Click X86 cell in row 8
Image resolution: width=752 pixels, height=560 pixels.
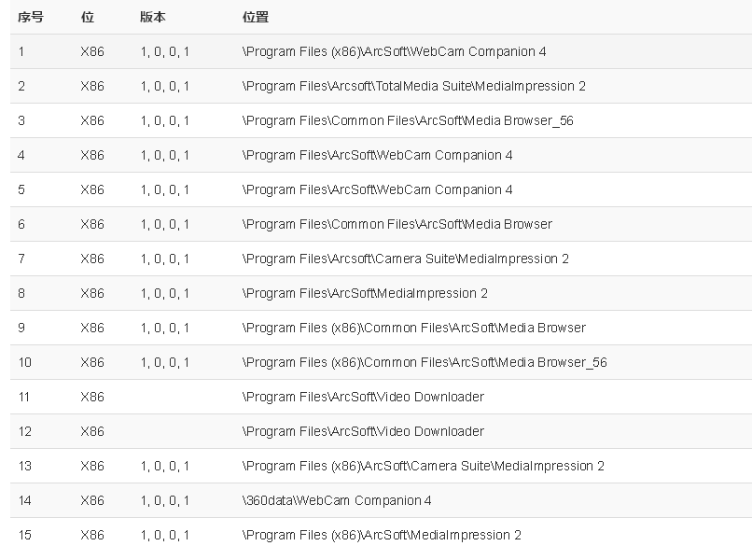click(92, 293)
